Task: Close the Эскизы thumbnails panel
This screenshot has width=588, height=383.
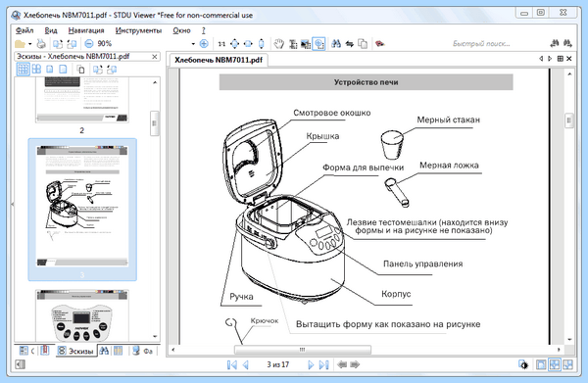Action: pos(155,57)
